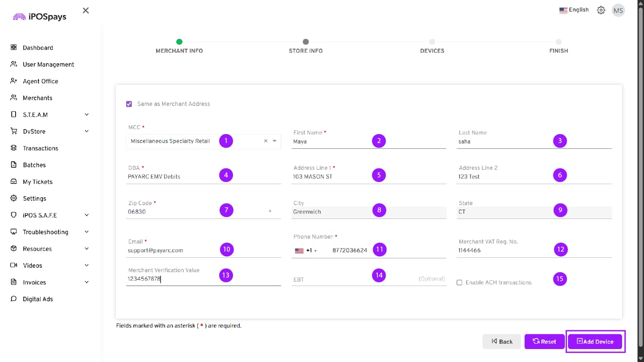Open the Digital Ads menu item
Viewport: 644px width, 362px height.
[38, 299]
